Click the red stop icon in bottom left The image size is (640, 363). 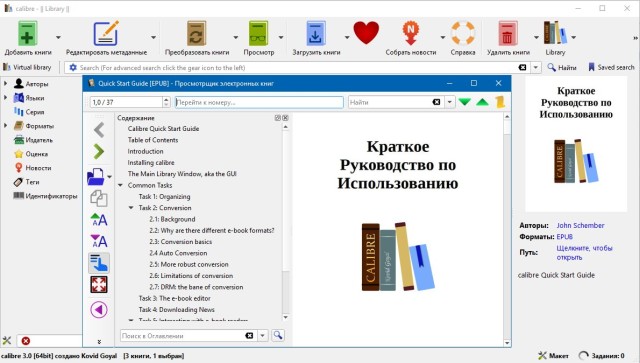[25, 341]
